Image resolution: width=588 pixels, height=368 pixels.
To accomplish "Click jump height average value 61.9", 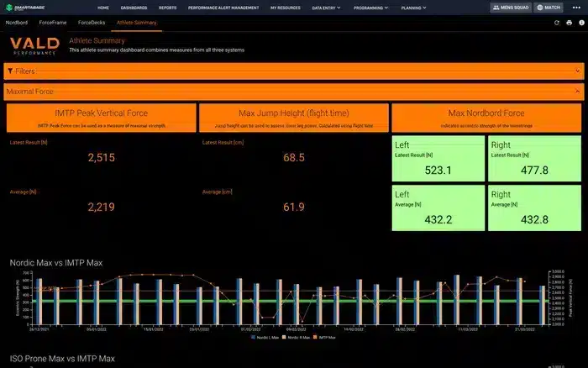I will coord(294,207).
